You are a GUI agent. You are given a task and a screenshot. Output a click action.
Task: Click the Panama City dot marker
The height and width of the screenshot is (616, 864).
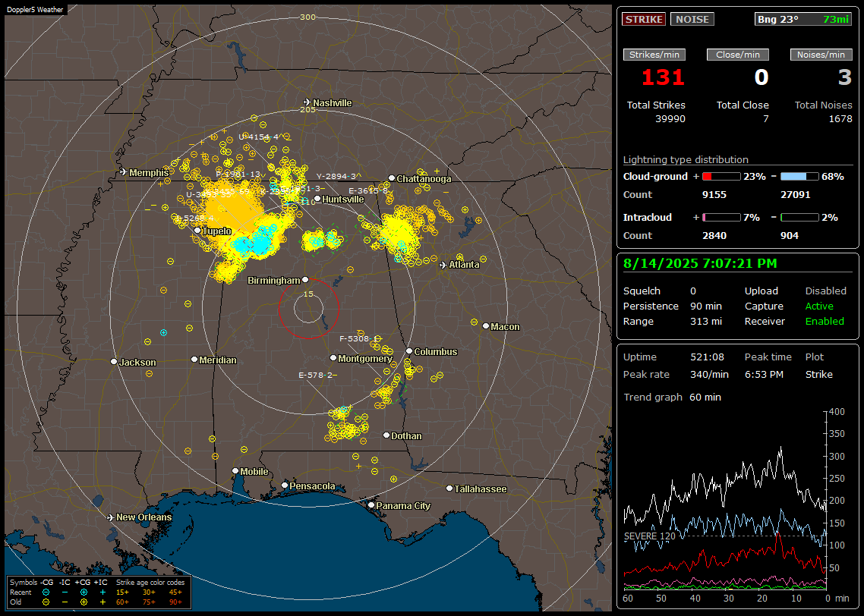point(371,504)
